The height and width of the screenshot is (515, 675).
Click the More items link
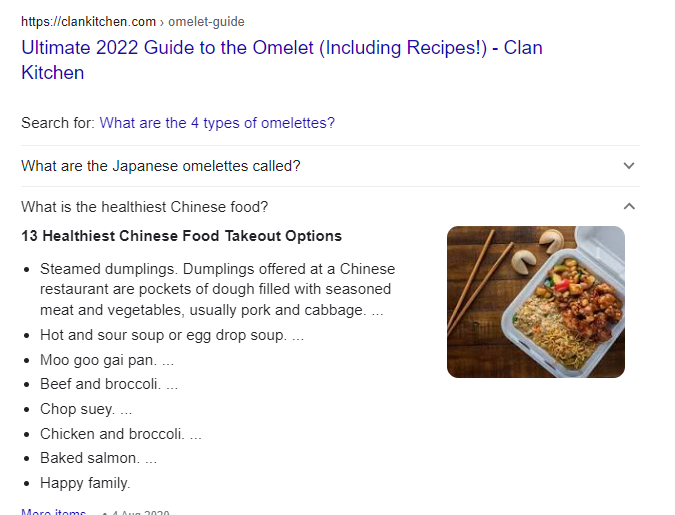click(x=54, y=512)
